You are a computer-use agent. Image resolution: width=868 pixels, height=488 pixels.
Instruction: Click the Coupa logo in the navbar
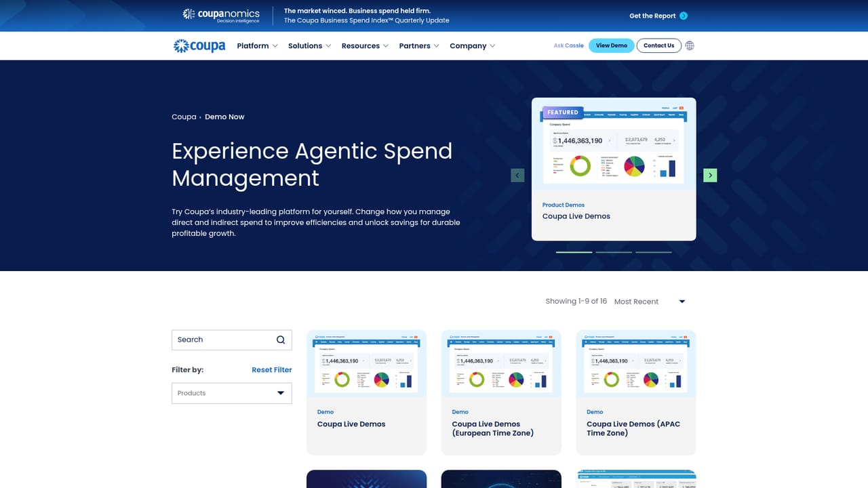point(199,46)
